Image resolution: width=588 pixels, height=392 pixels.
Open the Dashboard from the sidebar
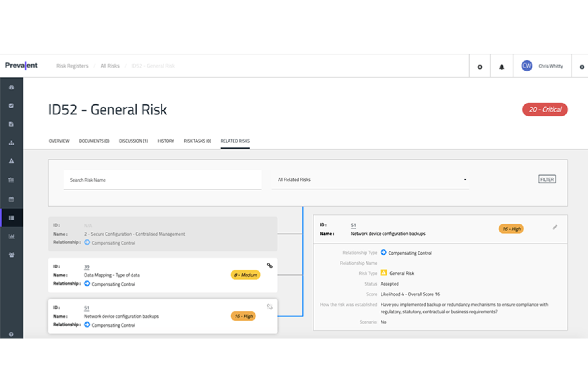tap(12, 87)
